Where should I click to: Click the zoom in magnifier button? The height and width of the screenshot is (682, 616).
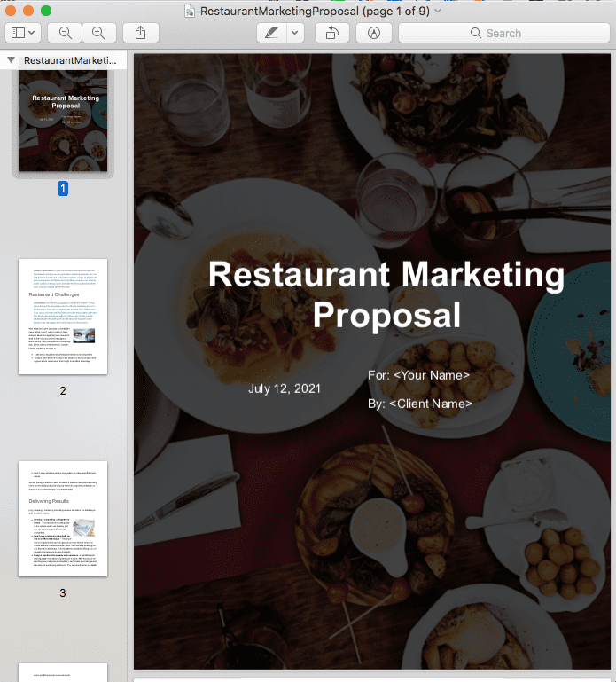coord(98,33)
